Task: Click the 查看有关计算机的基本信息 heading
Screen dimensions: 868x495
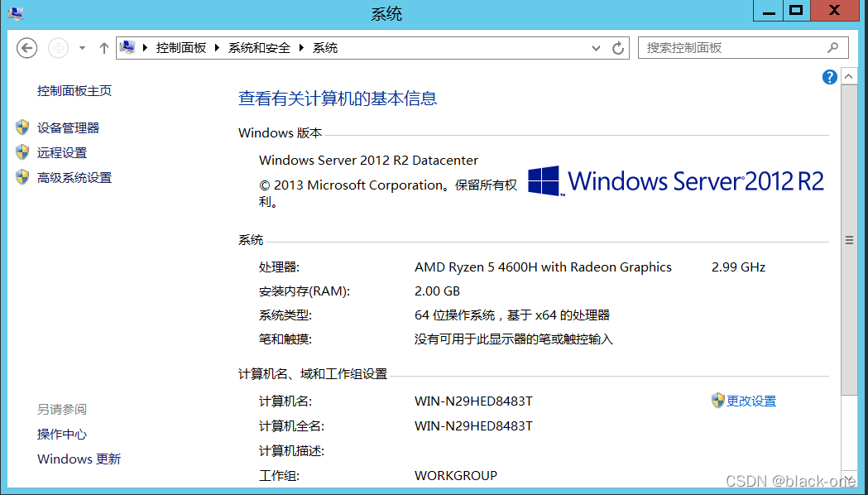Action: pyautogui.click(x=338, y=99)
